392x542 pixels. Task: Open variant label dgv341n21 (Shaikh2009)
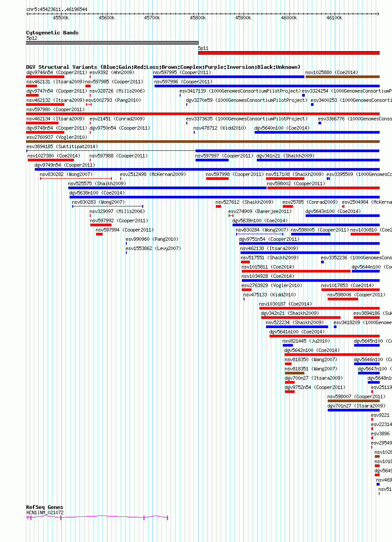tap(285, 156)
